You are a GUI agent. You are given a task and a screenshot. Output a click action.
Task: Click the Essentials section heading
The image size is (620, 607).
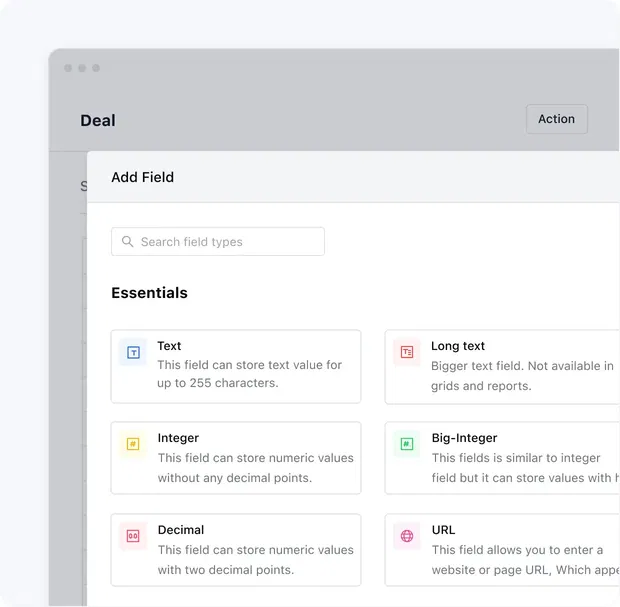(x=149, y=293)
